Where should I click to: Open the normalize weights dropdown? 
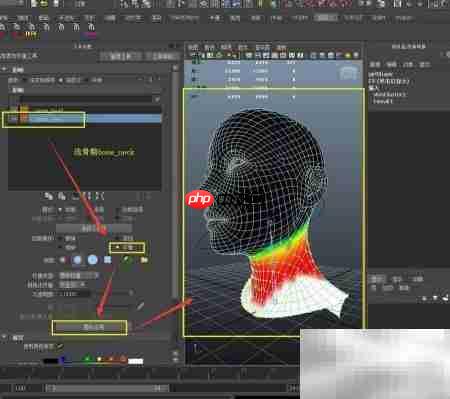point(73,284)
